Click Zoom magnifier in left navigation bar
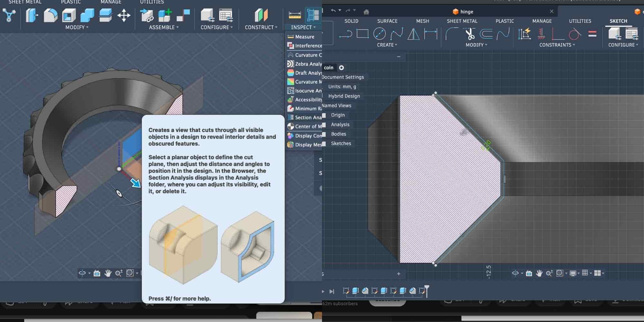Image resolution: width=644 pixels, height=322 pixels. click(118, 273)
